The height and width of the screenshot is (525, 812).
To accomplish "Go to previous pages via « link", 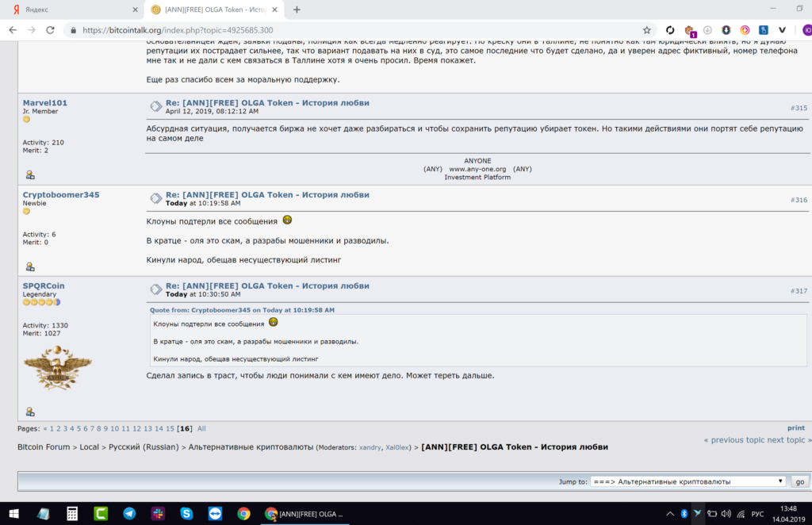I will [45, 429].
